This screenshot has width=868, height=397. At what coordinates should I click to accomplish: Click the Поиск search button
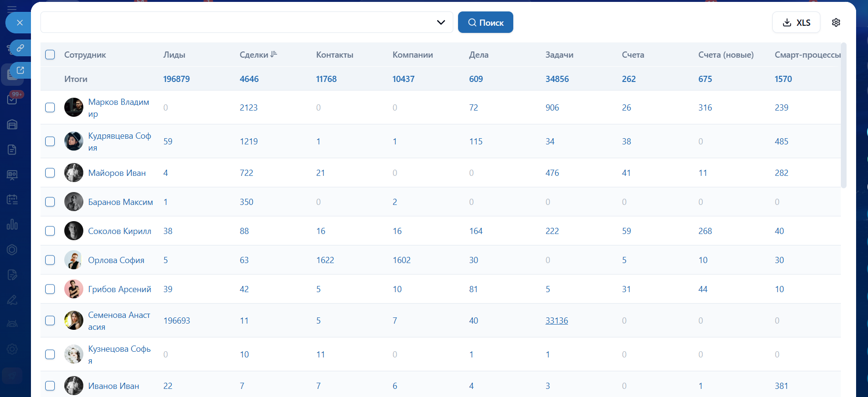click(485, 22)
